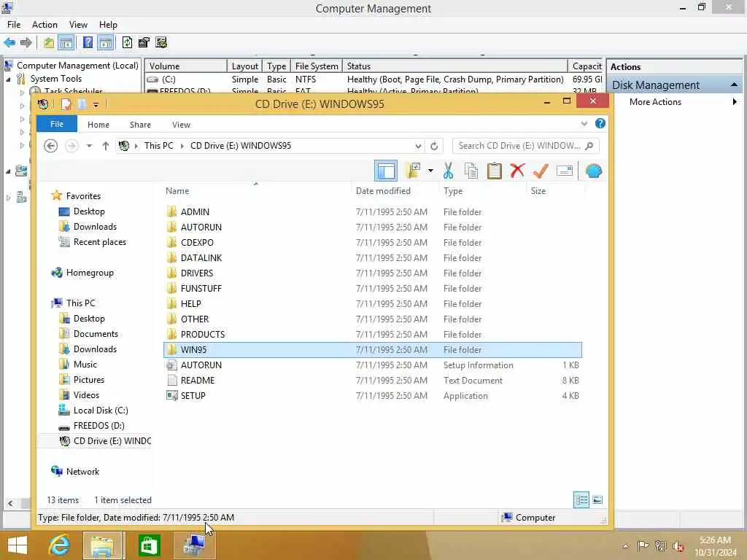747x560 pixels.
Task: Click the red X Delete icon
Action: (x=517, y=171)
